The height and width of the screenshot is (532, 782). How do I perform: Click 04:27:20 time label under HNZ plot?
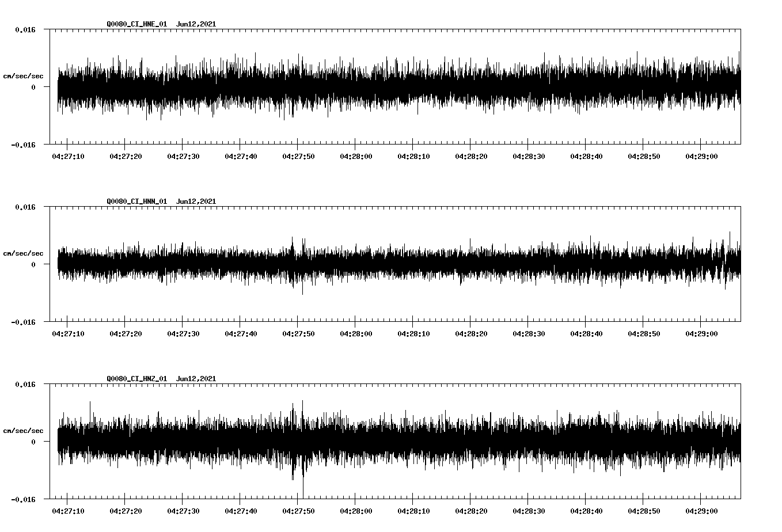coord(126,511)
